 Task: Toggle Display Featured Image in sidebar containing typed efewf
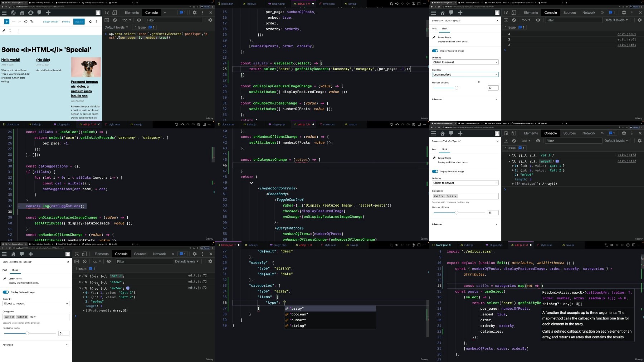[x=6, y=292]
